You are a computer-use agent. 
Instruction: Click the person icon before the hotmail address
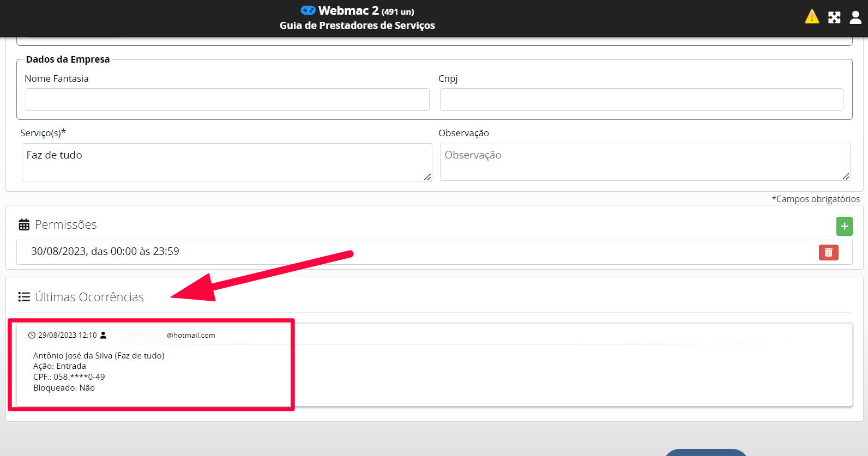click(103, 336)
